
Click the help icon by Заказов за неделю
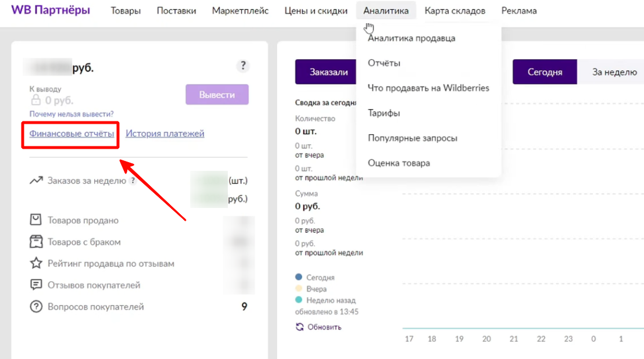(x=133, y=181)
